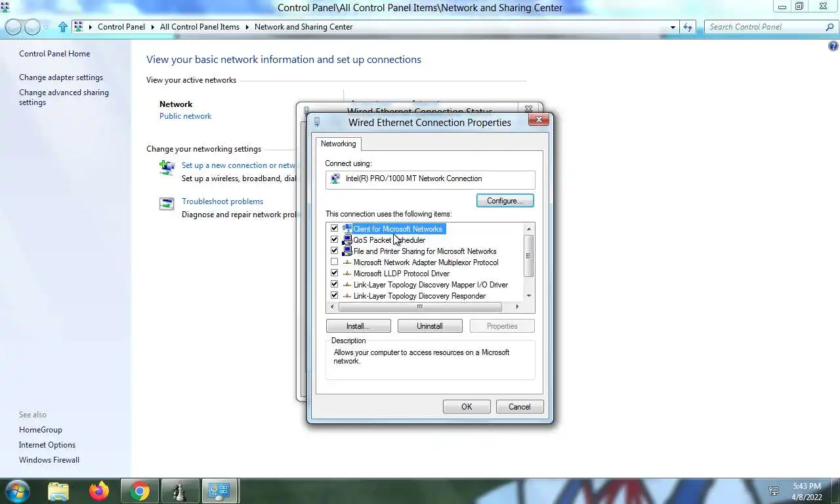Click the items list scroll up arrow

[x=529, y=228]
